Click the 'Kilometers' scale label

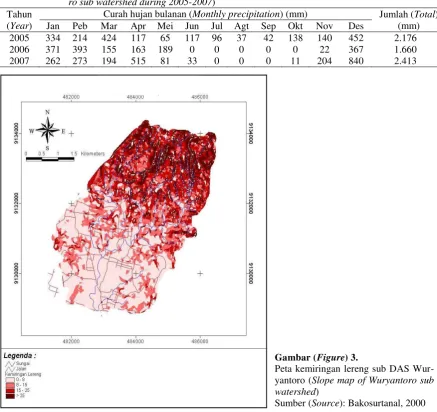point(93,154)
